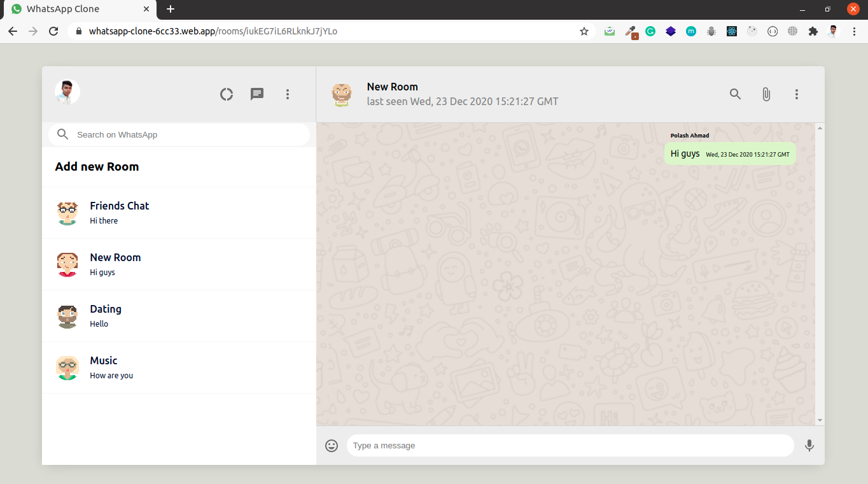Click the microphone voice message icon
868x484 pixels.
[x=809, y=446]
